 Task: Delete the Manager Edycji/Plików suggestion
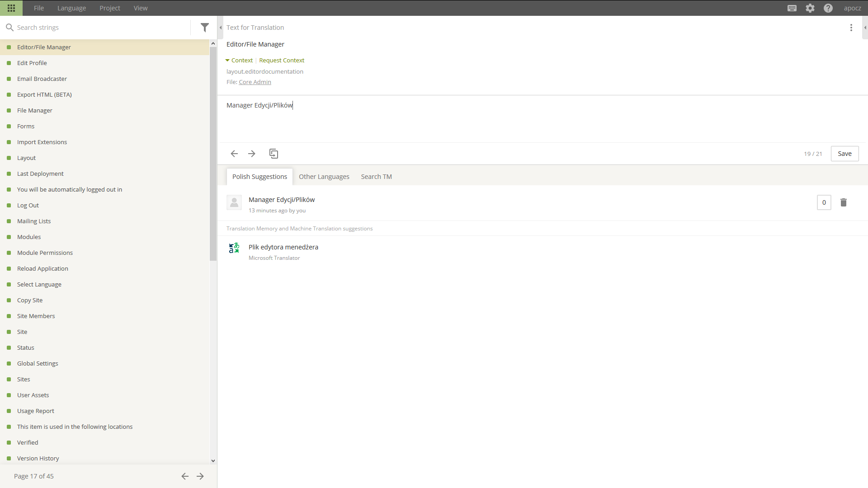844,202
